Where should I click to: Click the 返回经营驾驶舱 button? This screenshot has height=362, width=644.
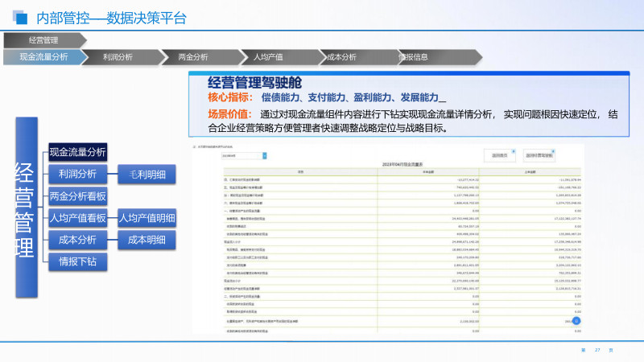tap(544, 154)
